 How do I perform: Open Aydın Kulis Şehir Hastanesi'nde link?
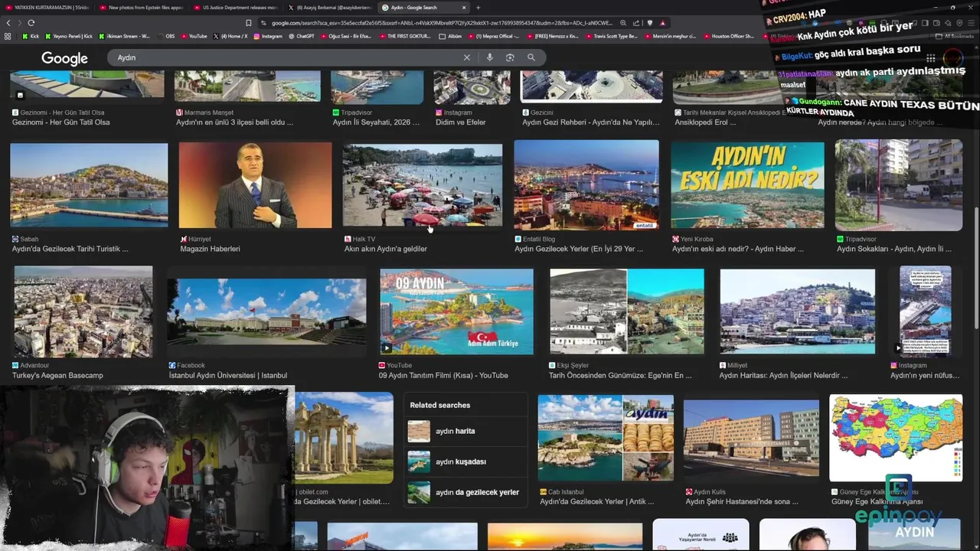742,501
